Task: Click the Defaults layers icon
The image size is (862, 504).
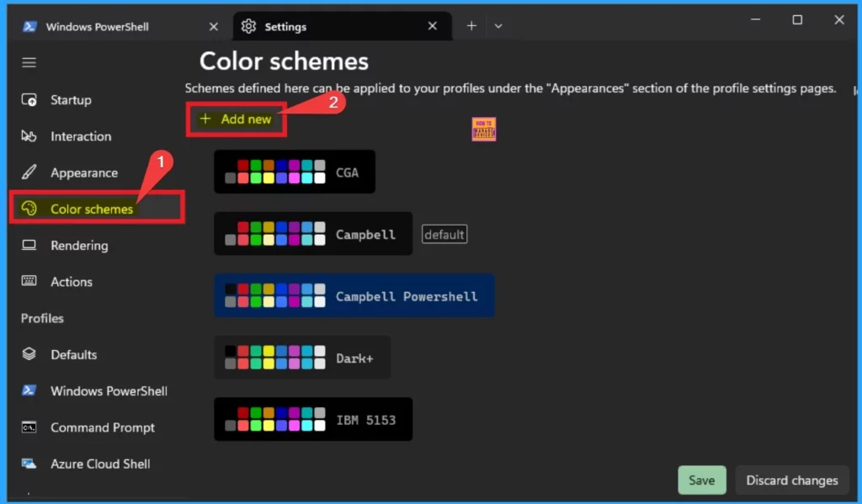Action: click(x=29, y=354)
